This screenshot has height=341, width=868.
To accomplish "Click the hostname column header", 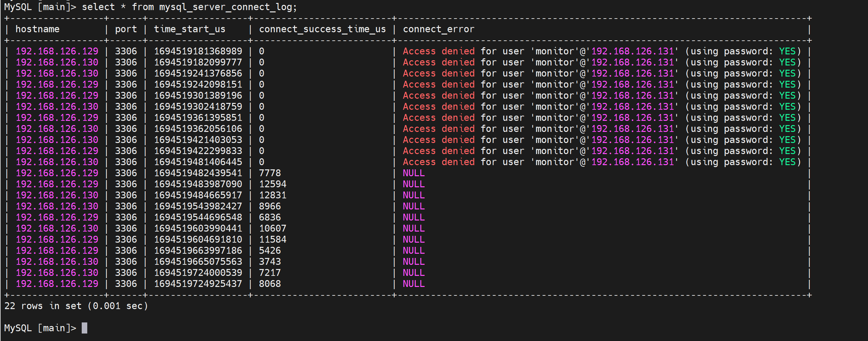I will click(x=37, y=29).
